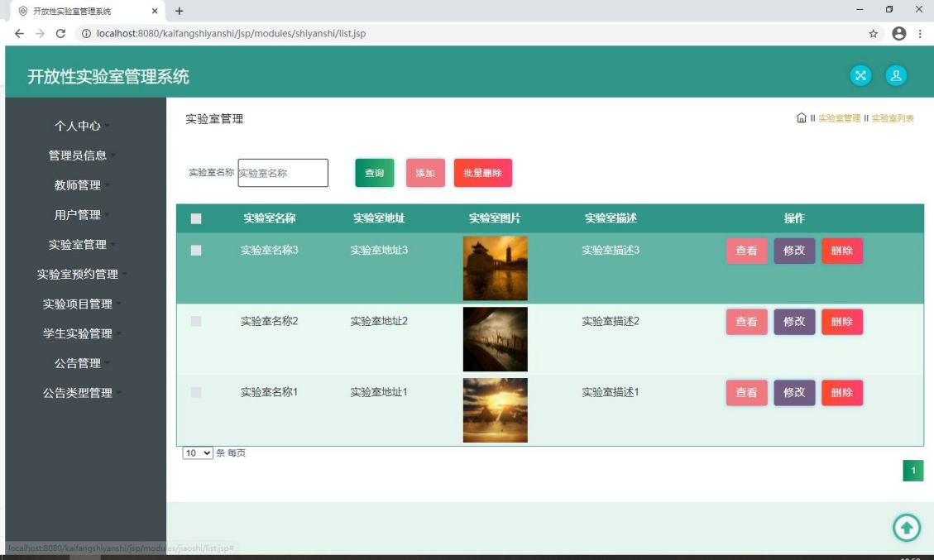This screenshot has height=560, width=934.
Task: Open a new browser tab
Action: tap(180, 11)
